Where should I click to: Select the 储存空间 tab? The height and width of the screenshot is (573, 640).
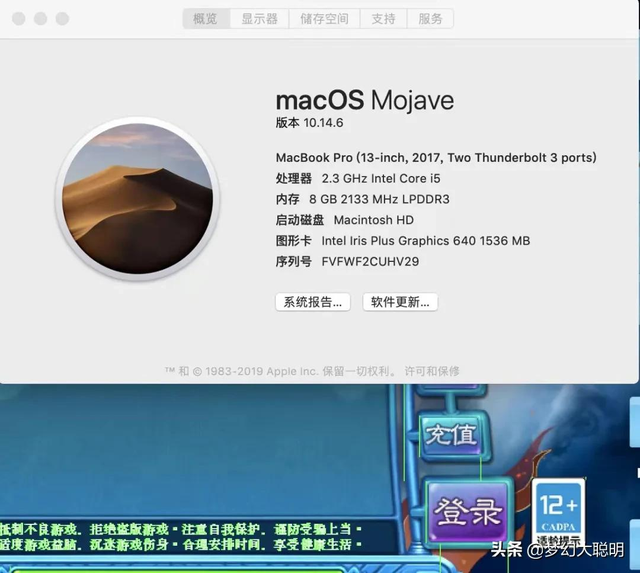coord(325,19)
